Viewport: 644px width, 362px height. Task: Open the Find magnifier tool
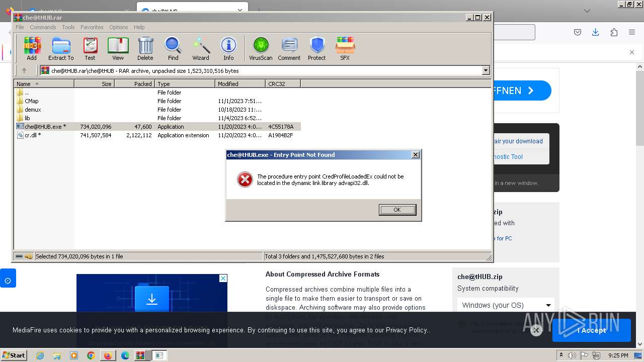[x=173, y=49]
